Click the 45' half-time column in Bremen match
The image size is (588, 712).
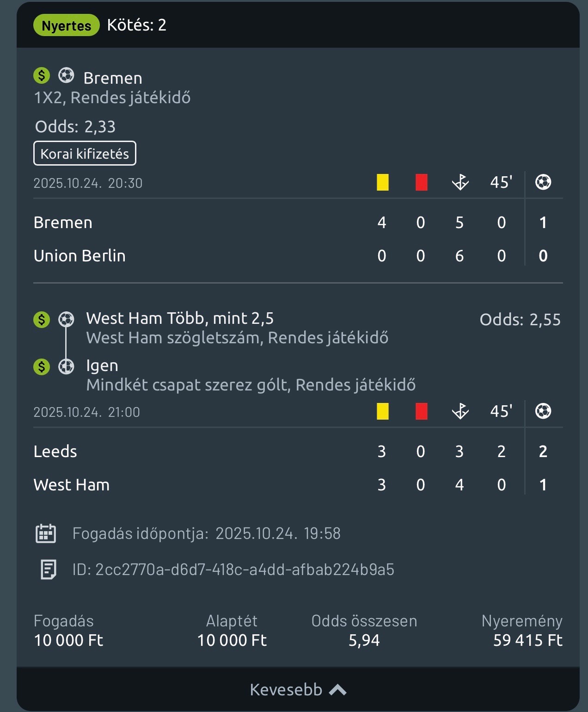(x=501, y=182)
